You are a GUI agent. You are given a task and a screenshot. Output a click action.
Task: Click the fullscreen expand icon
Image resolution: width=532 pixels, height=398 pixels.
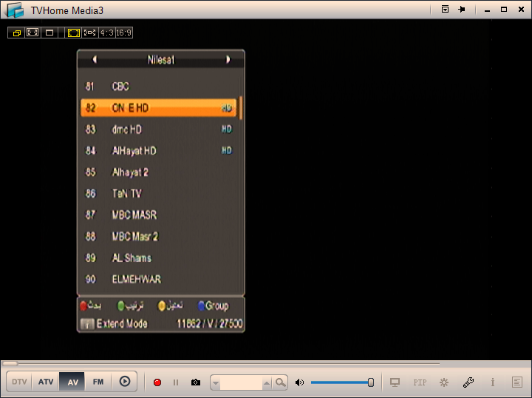tap(33, 33)
